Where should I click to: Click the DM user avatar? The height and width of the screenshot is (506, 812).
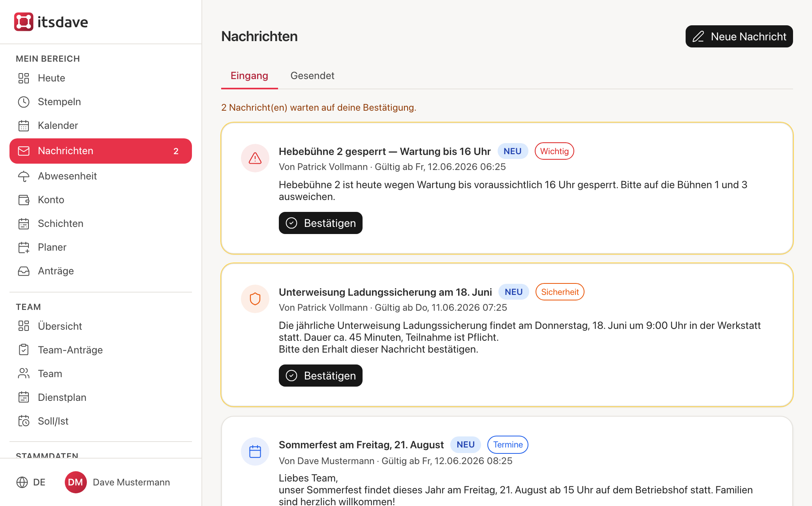(75, 482)
